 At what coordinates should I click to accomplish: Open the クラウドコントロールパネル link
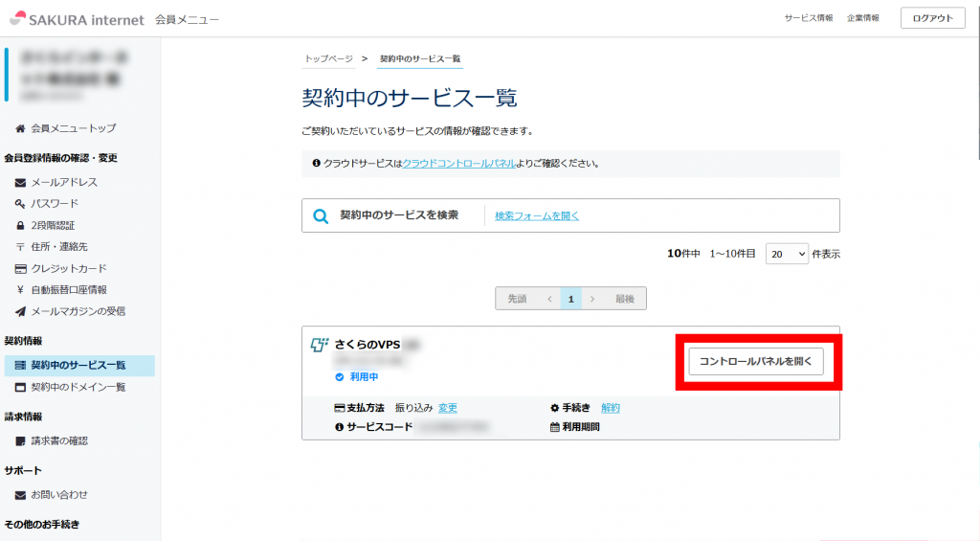pos(459,164)
